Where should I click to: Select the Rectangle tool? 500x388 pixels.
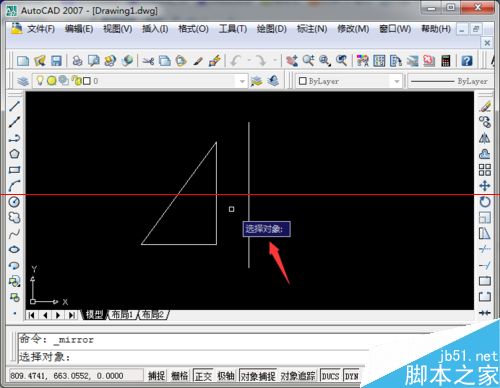(x=14, y=170)
